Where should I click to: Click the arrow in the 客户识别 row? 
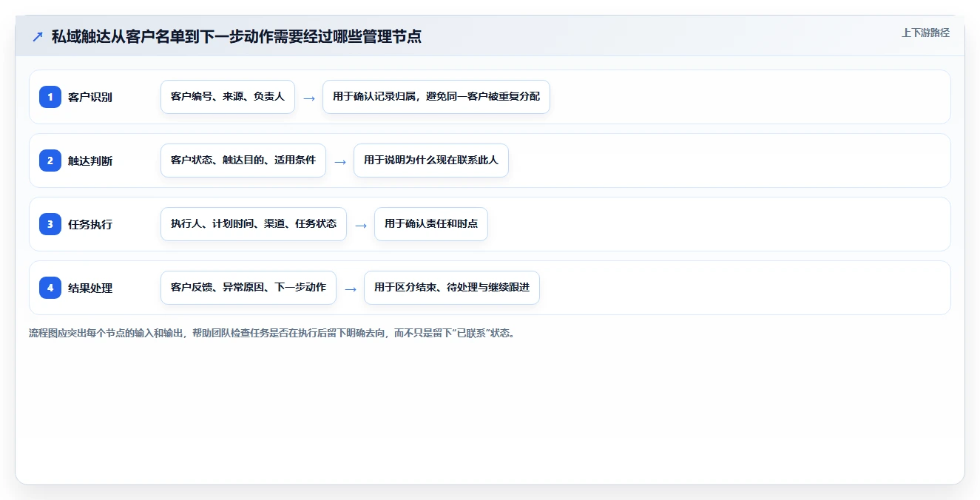click(x=309, y=98)
